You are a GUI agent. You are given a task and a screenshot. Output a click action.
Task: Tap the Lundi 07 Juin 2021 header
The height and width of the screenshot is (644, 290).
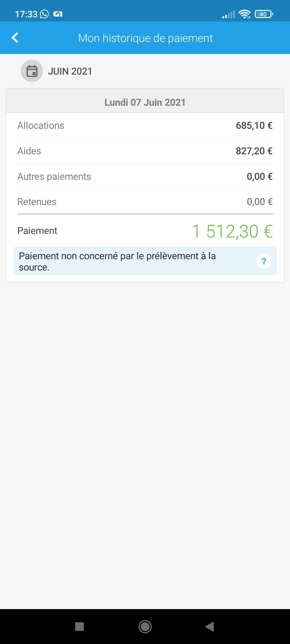[145, 102]
